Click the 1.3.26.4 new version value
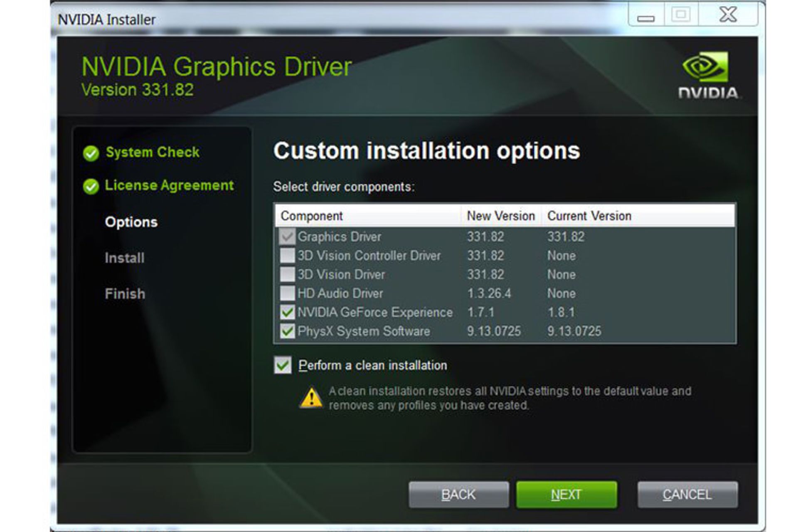 pos(489,293)
